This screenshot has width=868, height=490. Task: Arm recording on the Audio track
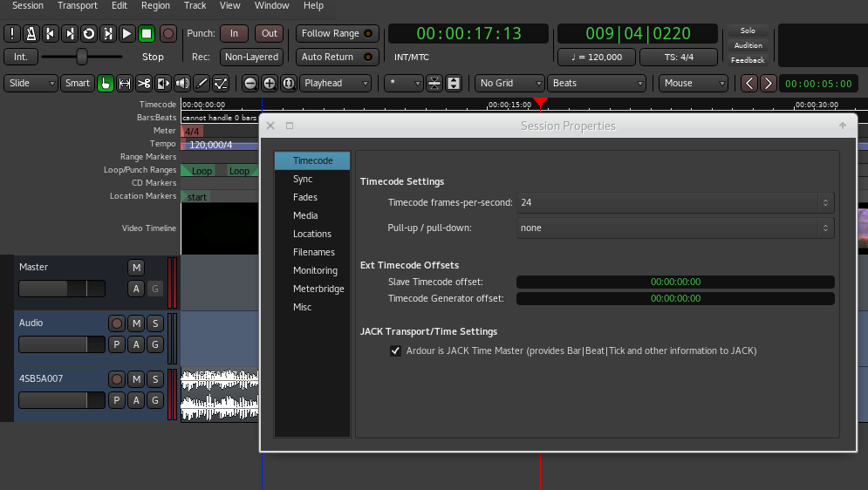point(117,323)
